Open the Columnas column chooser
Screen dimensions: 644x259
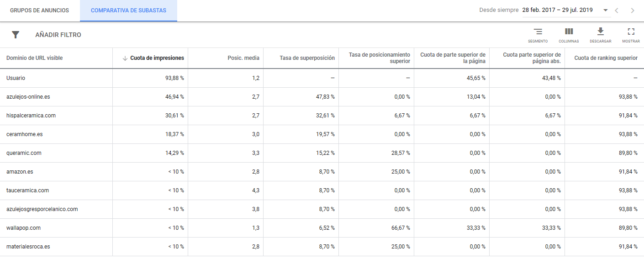569,32
